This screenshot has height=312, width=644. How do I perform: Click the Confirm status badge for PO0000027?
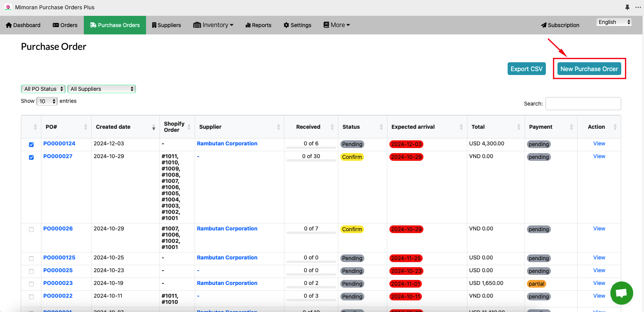pyautogui.click(x=352, y=157)
